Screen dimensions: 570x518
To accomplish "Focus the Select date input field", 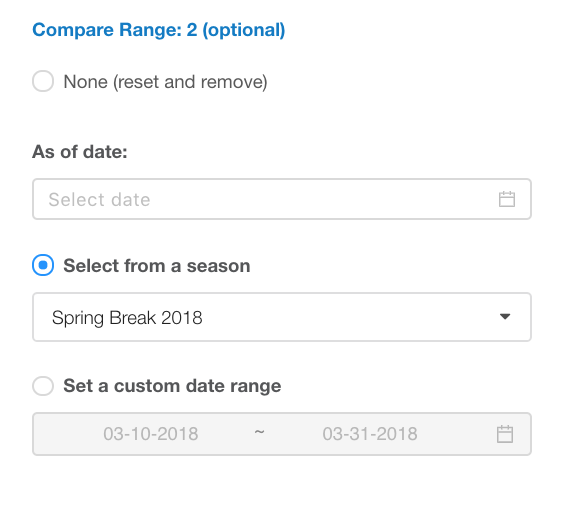I will click(282, 199).
